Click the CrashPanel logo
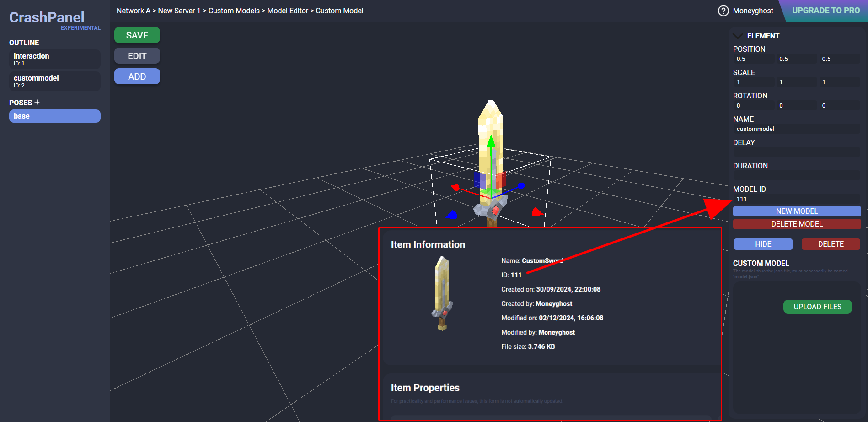Screen dimensions: 868x422 point(47,17)
